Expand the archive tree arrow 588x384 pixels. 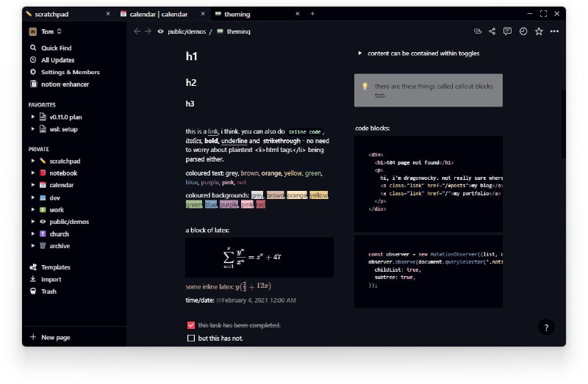tap(33, 245)
